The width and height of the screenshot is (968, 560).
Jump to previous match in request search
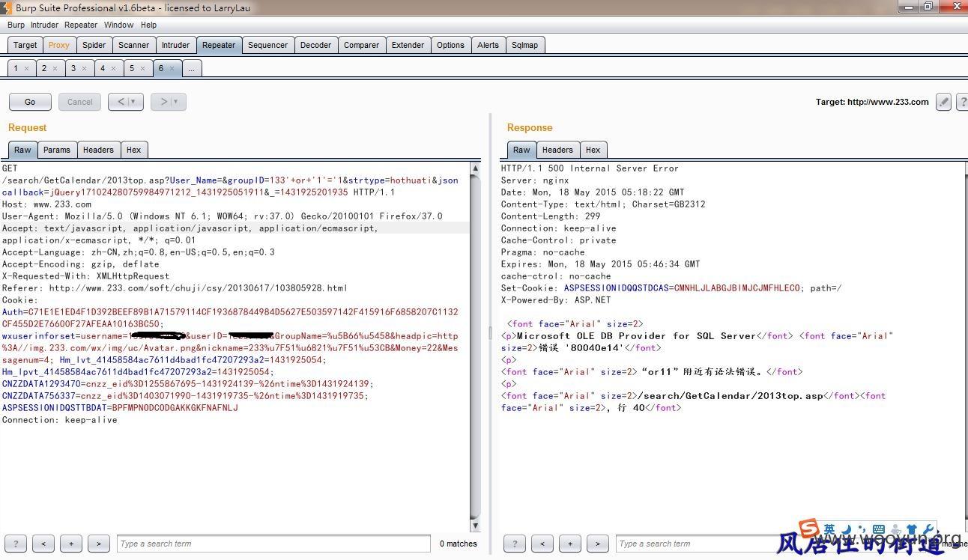pos(43,544)
